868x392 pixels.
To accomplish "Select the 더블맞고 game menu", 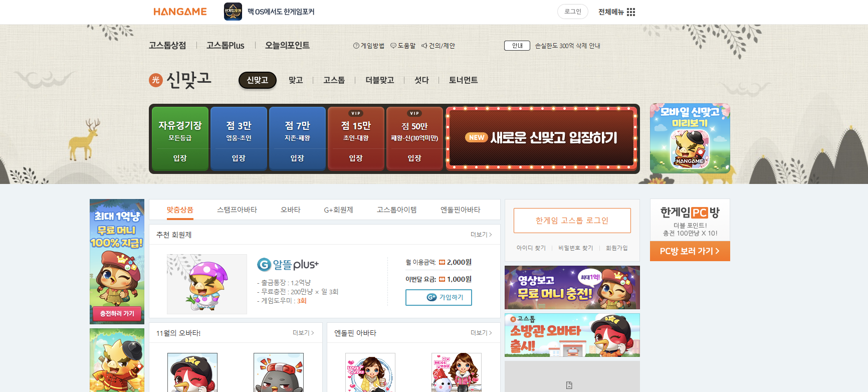I will (x=379, y=80).
